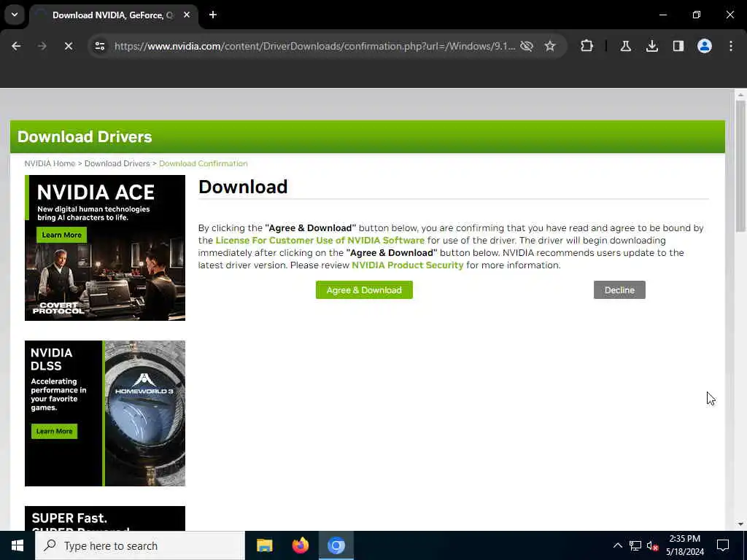Open File Explorer from the taskbar

[x=264, y=545]
